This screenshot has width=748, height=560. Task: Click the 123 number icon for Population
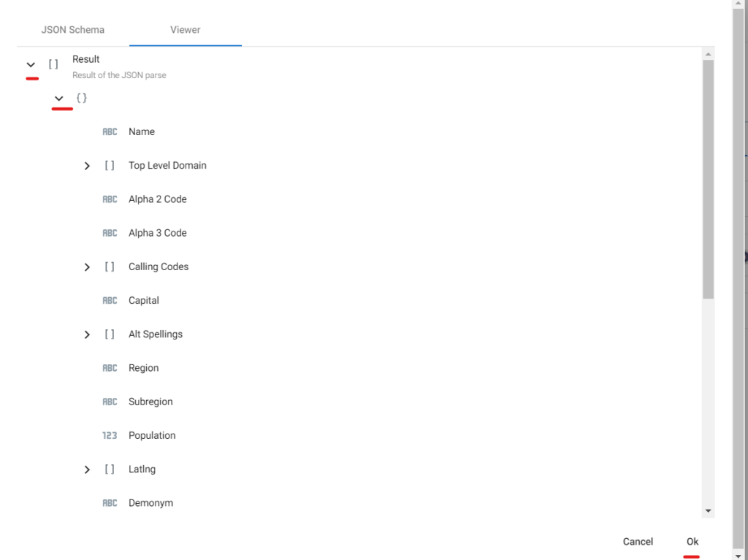[x=110, y=435]
